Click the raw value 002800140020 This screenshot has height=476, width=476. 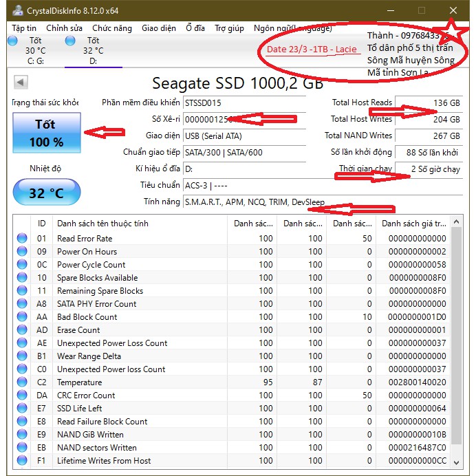(x=417, y=382)
